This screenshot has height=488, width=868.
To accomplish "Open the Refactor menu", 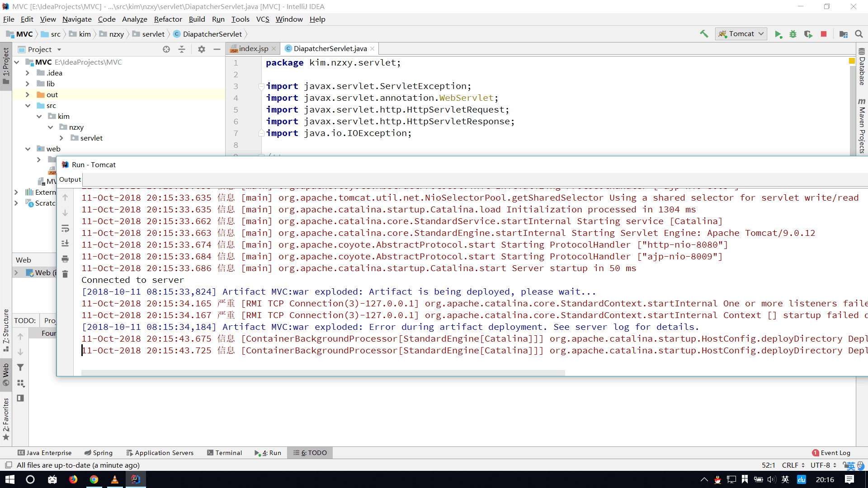I will coord(168,19).
